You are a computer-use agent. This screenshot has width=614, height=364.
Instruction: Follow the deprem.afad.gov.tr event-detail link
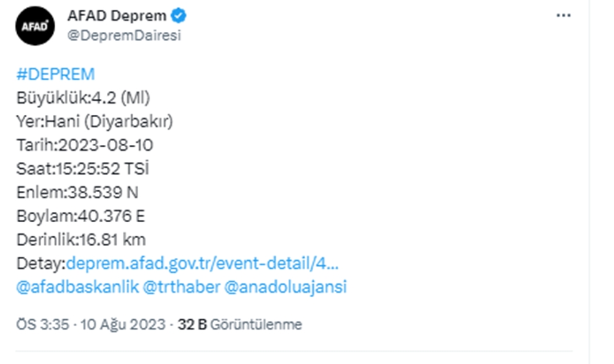pyautogui.click(x=203, y=263)
